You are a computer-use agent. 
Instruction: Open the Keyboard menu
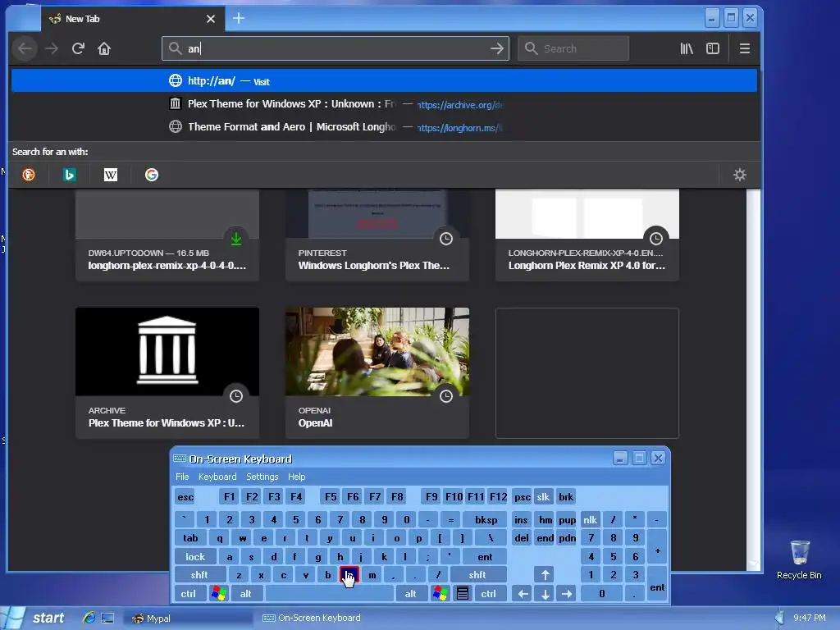tap(217, 477)
